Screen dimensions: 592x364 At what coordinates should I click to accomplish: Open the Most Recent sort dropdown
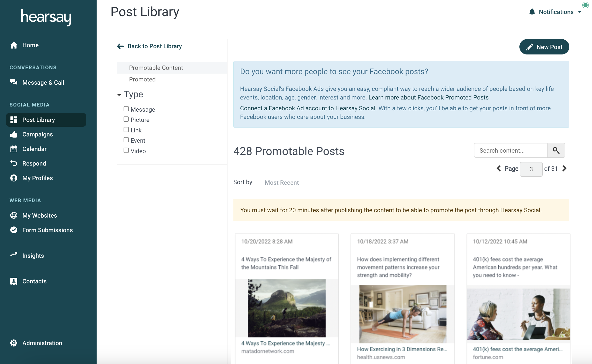coord(282,183)
